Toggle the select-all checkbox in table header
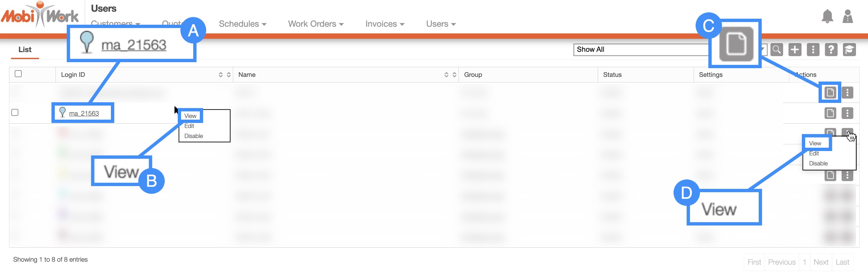Image resolution: width=868 pixels, height=272 pixels. 18,74
